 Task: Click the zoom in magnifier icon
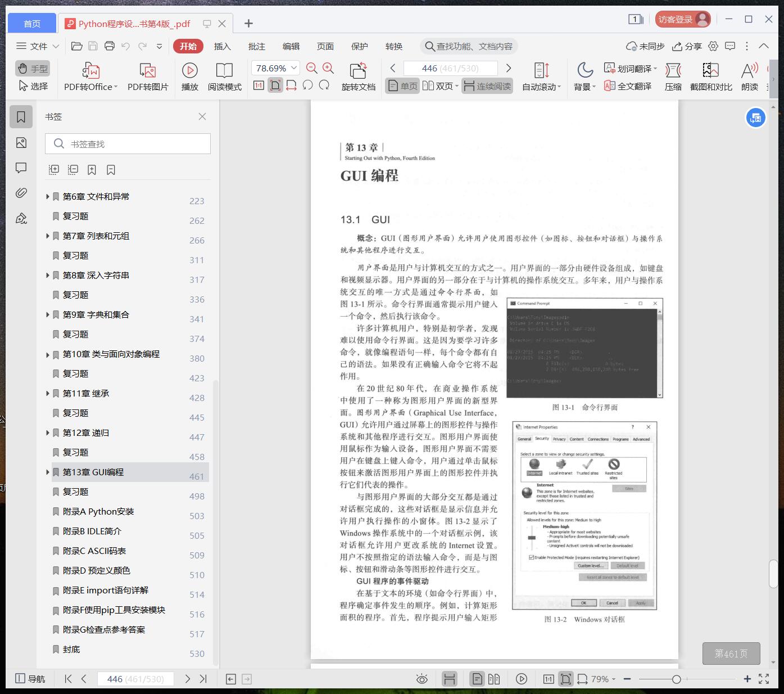point(328,68)
